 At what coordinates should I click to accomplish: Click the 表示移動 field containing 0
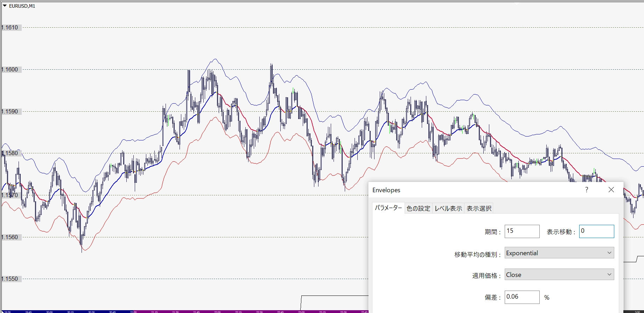tap(596, 231)
